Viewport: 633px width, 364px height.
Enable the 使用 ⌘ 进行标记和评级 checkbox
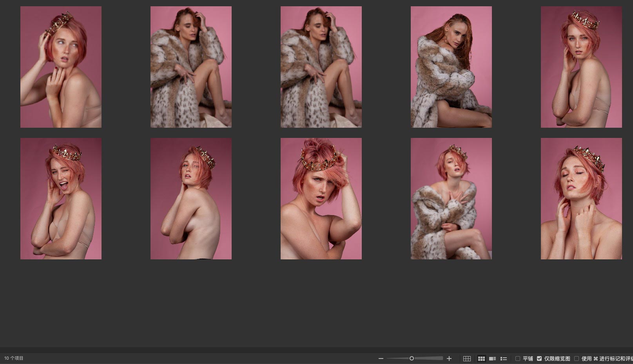pos(577,359)
